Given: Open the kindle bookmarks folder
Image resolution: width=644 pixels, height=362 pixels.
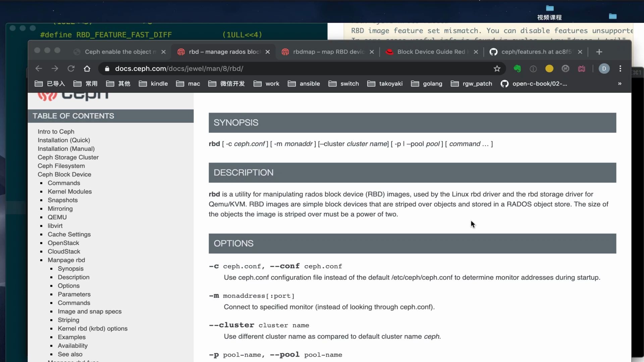Looking at the screenshot, I should pos(153,84).
